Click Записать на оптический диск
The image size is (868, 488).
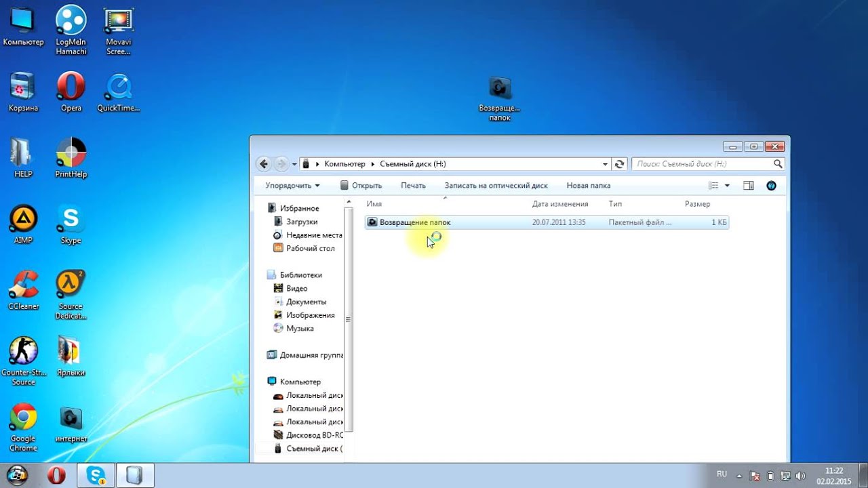coord(496,186)
